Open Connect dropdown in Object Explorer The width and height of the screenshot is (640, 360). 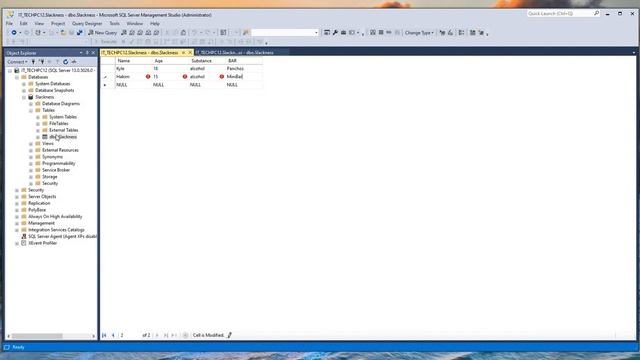click(x=17, y=62)
